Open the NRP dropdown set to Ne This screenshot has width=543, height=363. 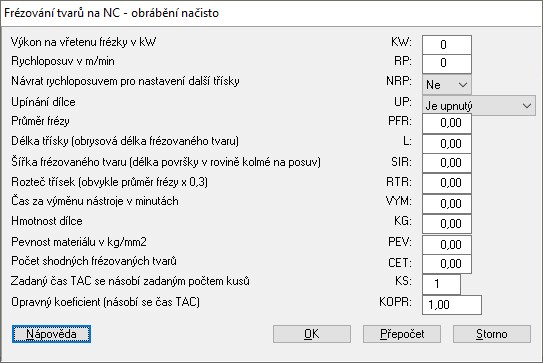(447, 85)
